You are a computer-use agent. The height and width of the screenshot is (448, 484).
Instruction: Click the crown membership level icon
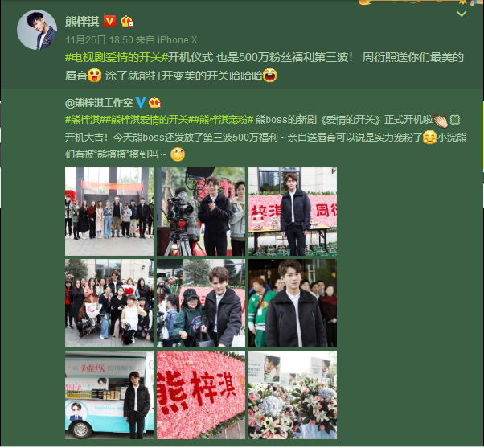click(x=126, y=21)
